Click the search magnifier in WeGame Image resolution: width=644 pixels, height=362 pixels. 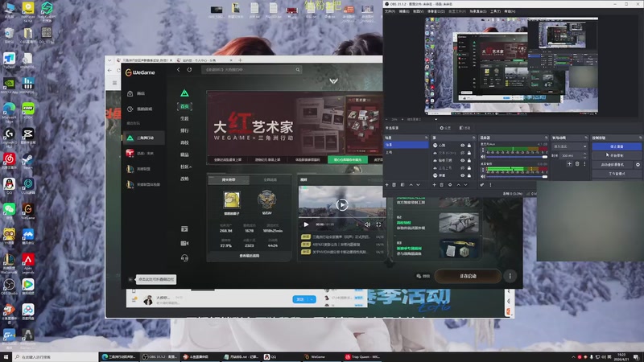pos(298,70)
